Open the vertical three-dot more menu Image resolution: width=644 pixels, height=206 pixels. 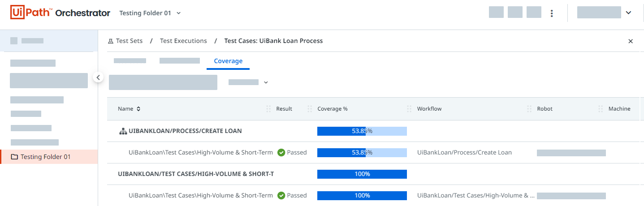click(552, 13)
